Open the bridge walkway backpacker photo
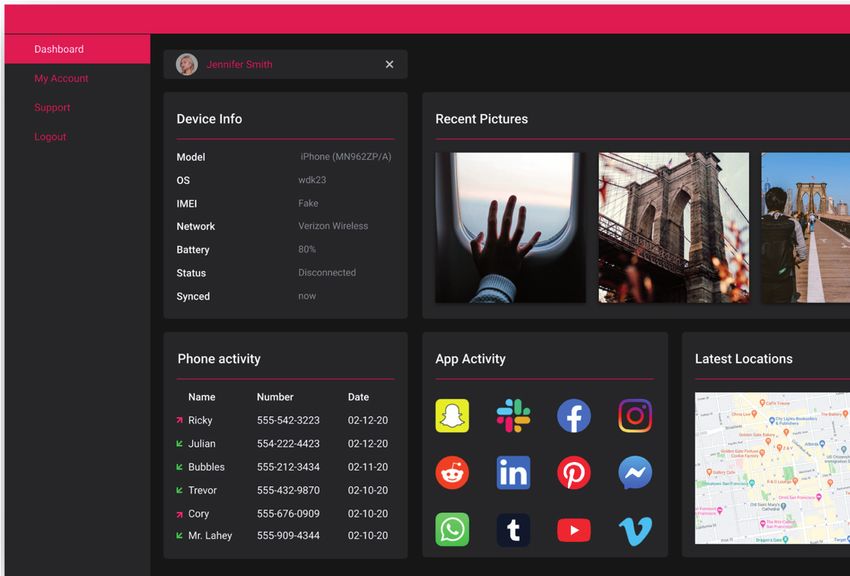Screen dimensions: 850x576 point(806,228)
